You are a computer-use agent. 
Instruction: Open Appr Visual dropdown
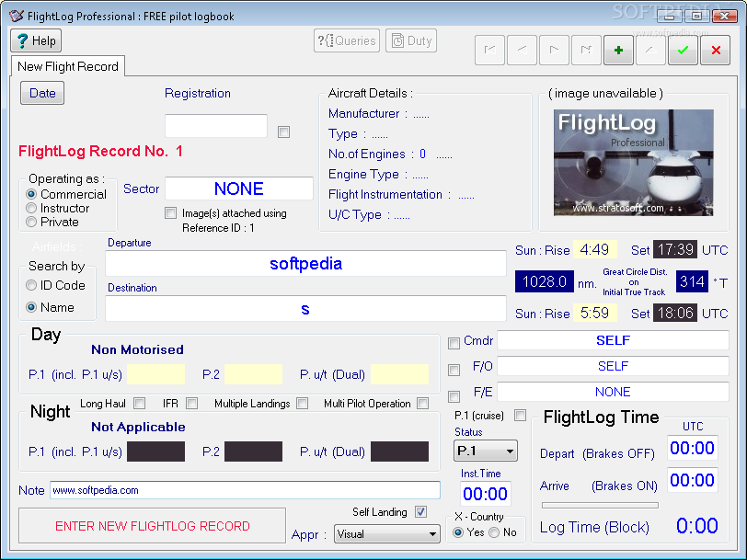pos(386,534)
